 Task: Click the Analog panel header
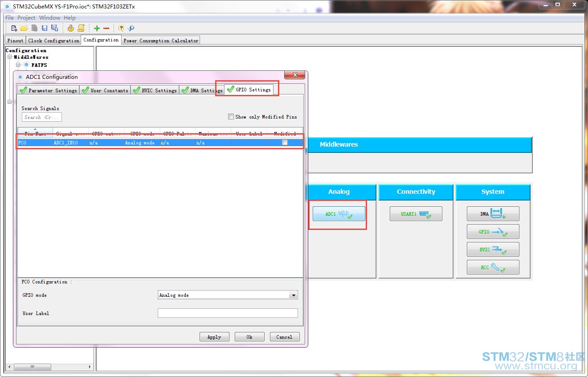click(x=339, y=192)
